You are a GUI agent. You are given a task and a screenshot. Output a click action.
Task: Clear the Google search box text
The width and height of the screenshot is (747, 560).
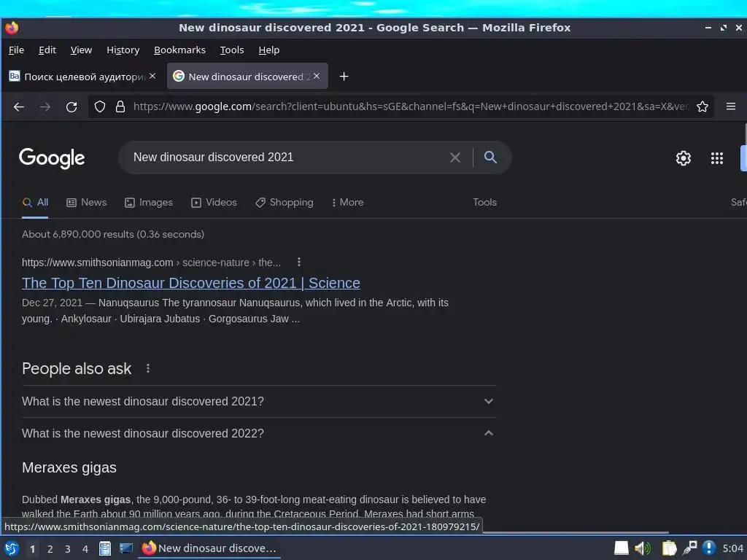[455, 157]
